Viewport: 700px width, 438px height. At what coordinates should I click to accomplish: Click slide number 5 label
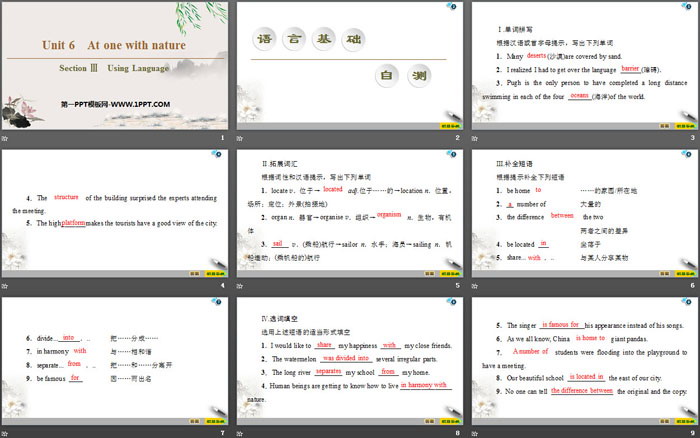point(457,285)
